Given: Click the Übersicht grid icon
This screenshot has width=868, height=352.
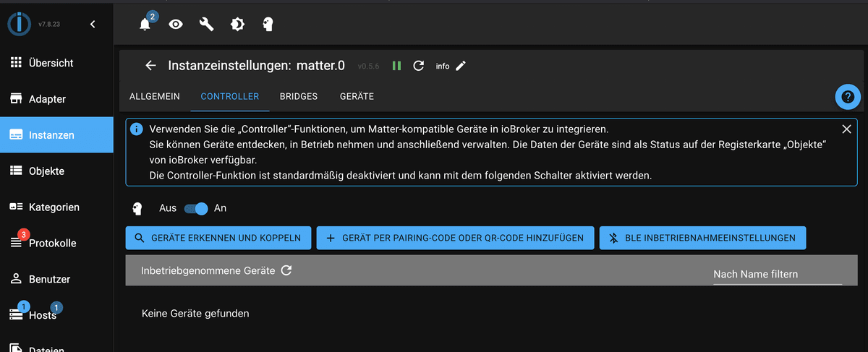Looking at the screenshot, I should pos(16,63).
